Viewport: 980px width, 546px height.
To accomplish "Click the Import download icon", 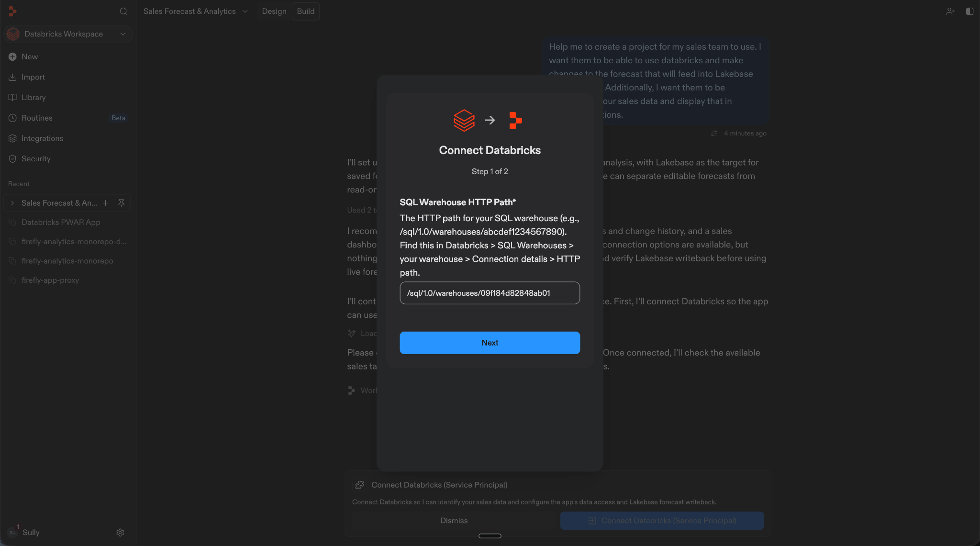I will click(12, 77).
